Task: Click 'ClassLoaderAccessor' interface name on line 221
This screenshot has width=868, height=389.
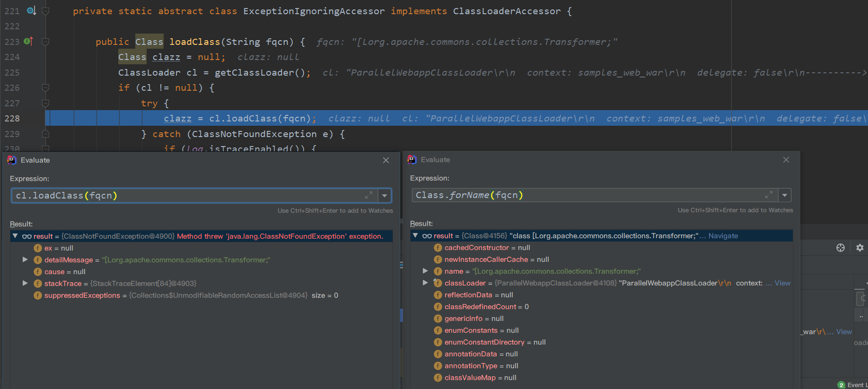Action: pyautogui.click(x=507, y=11)
